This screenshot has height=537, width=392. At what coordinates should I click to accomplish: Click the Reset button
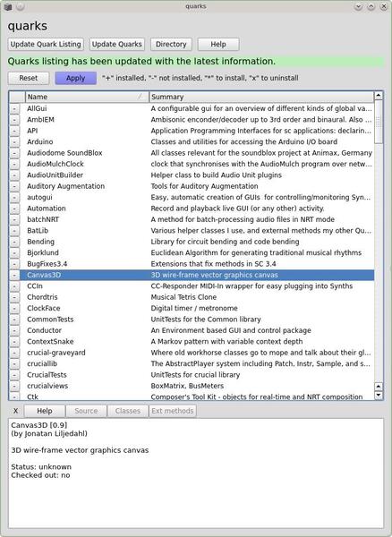point(29,78)
